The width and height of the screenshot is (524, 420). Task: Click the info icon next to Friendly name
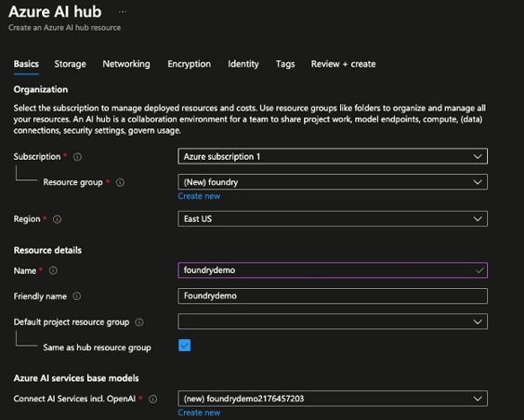click(77, 296)
